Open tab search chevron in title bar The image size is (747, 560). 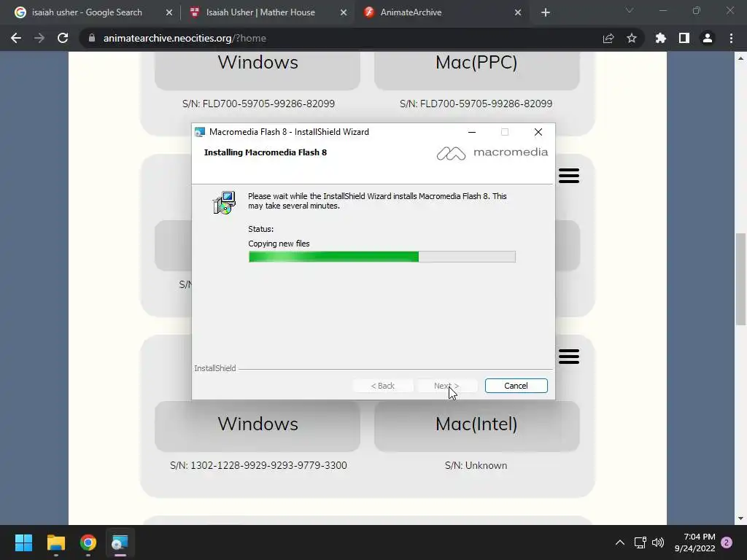click(630, 10)
